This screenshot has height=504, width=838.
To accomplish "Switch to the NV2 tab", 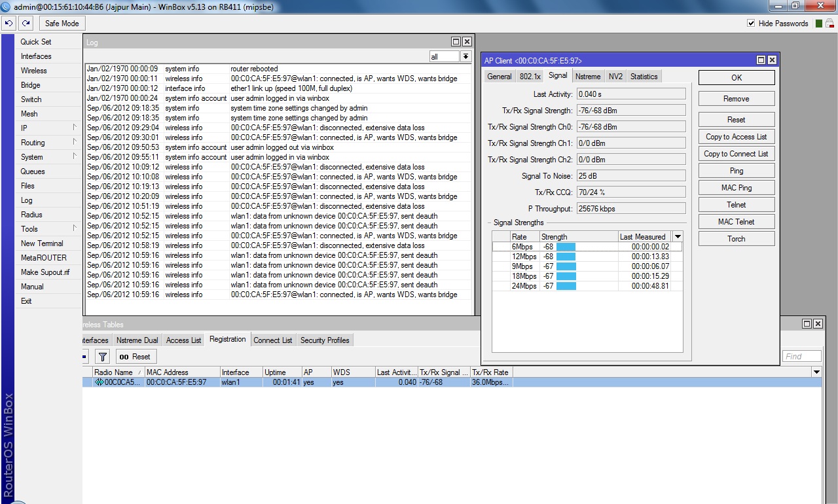I will [x=615, y=77].
